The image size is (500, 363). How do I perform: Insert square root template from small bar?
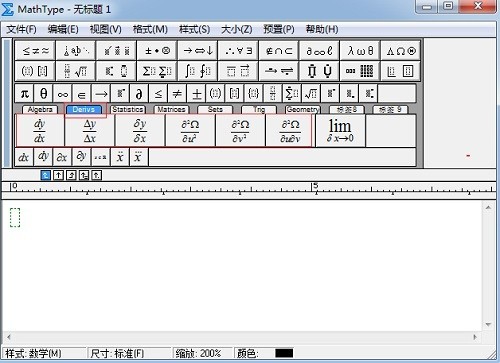tap(311, 94)
